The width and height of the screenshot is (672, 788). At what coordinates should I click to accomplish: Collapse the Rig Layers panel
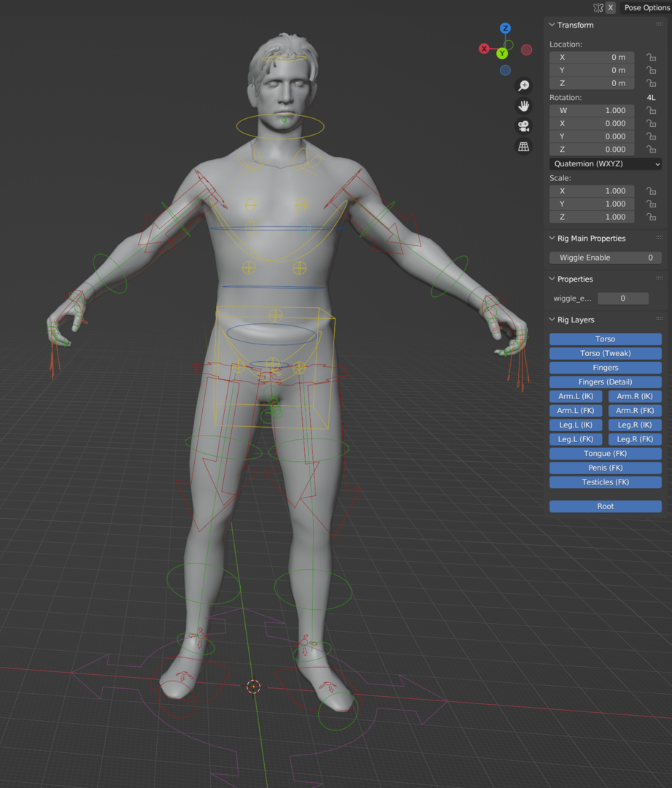(x=552, y=320)
